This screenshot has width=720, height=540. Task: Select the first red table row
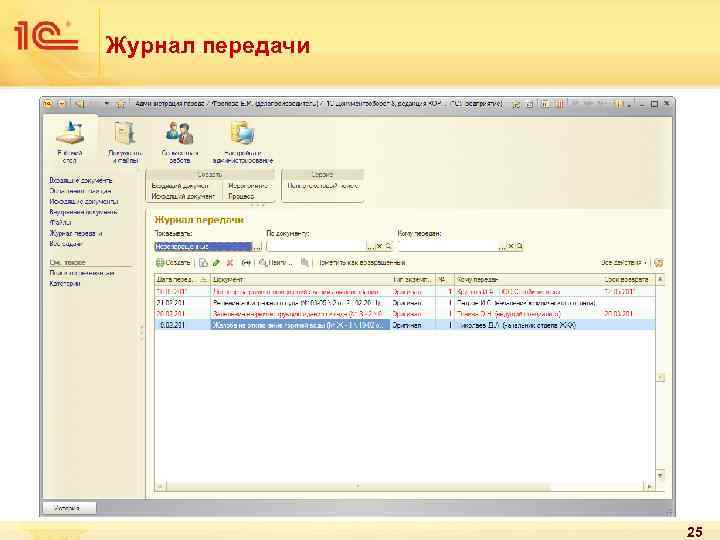[405, 292]
